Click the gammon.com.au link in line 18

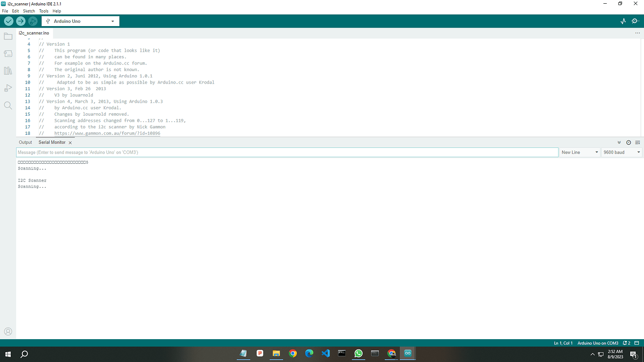(107, 133)
